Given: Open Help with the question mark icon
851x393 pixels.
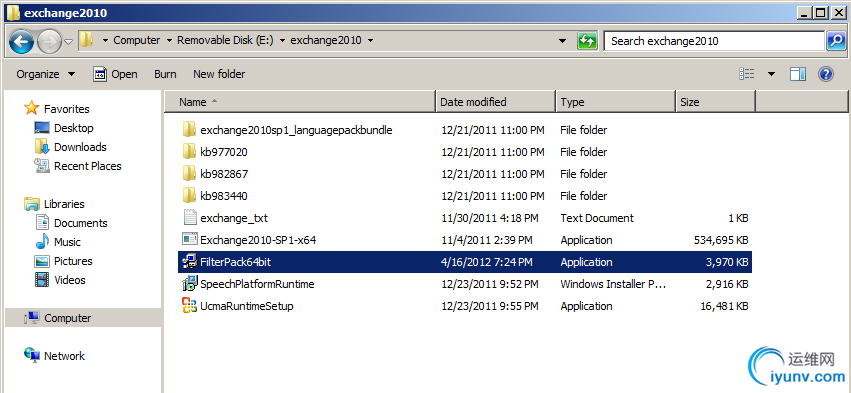Looking at the screenshot, I should tap(825, 74).
